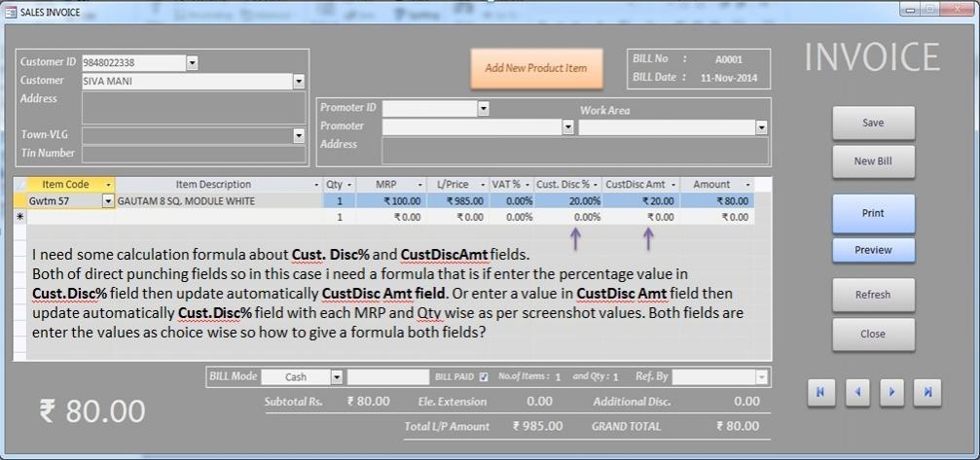Expand the Promoter name dropdown
980x460 pixels.
coord(567,127)
